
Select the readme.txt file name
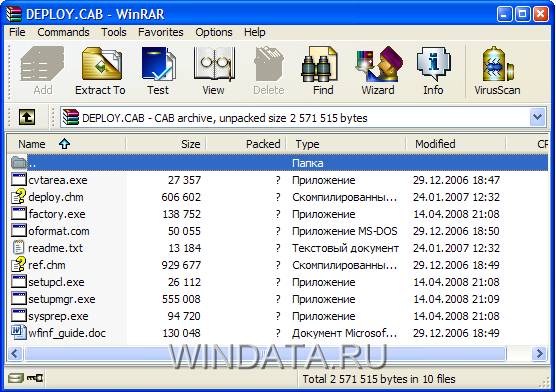pyautogui.click(x=55, y=248)
